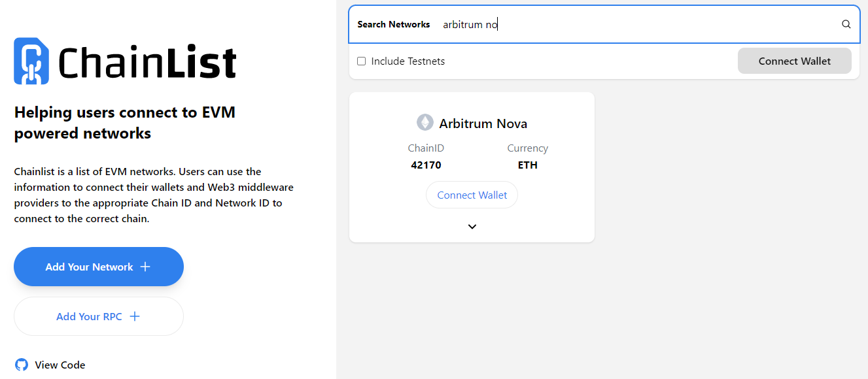Click the plus icon on Add Your RPC
Image resolution: width=868 pixels, height=379 pixels.
pyautogui.click(x=135, y=316)
